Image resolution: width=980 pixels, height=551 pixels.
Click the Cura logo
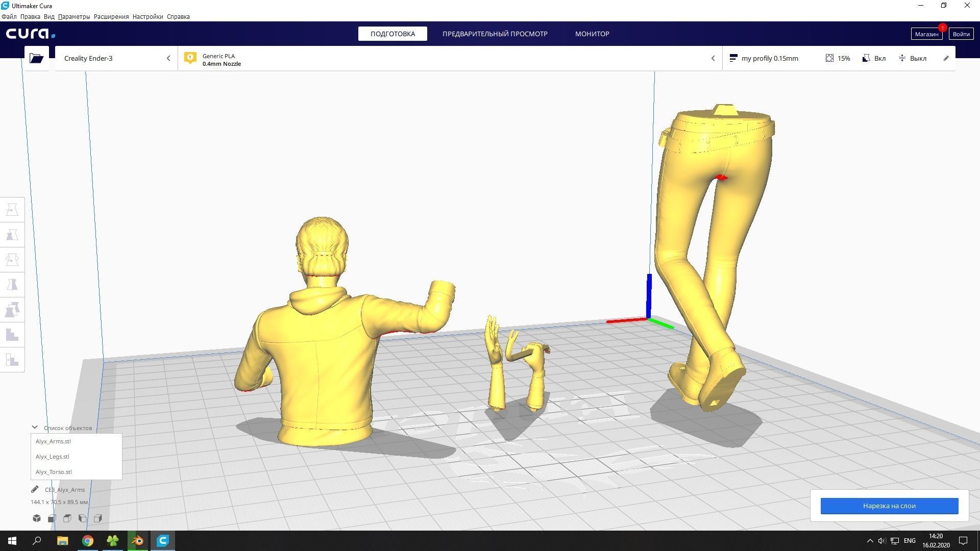tap(31, 34)
